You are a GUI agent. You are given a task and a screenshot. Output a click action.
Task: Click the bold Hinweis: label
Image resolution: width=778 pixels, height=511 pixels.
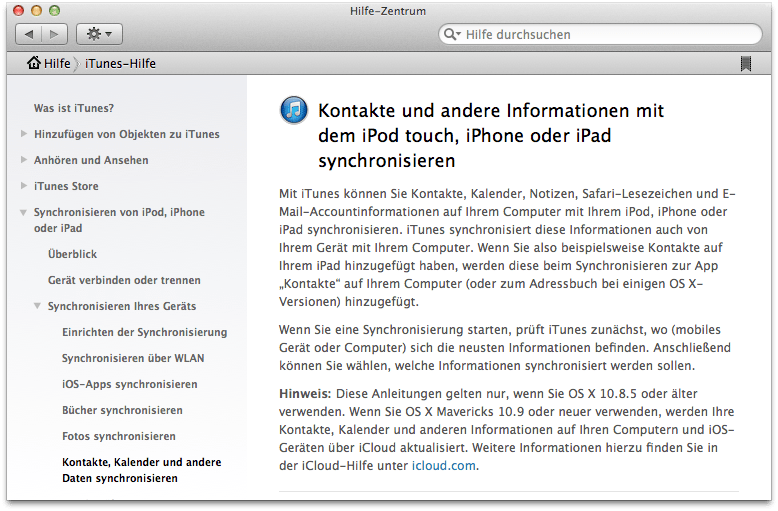pyautogui.click(x=305, y=394)
